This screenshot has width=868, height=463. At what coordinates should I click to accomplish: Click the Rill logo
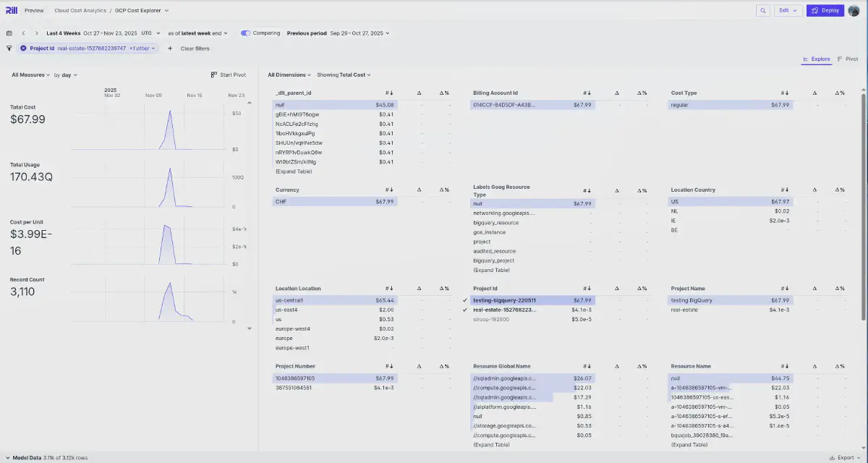click(11, 11)
